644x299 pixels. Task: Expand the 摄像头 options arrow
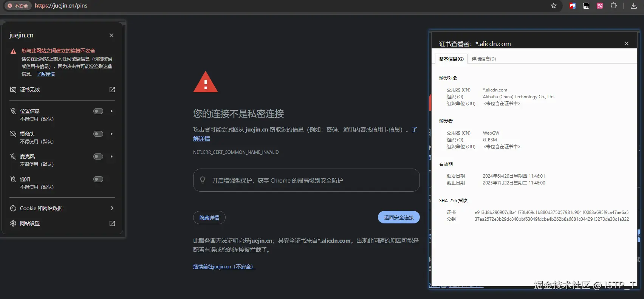pos(111,134)
